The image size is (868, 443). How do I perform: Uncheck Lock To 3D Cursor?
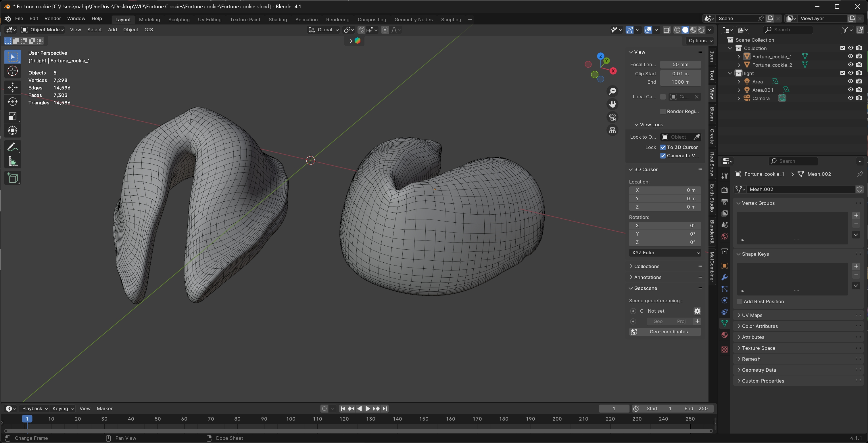point(663,147)
